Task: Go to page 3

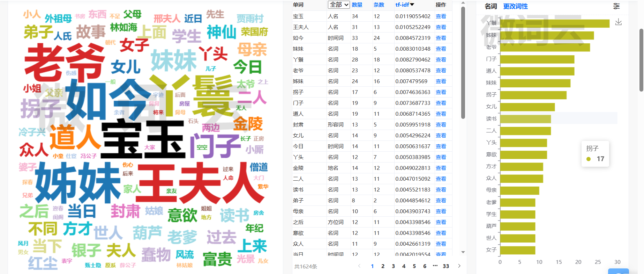Action: pos(393,266)
